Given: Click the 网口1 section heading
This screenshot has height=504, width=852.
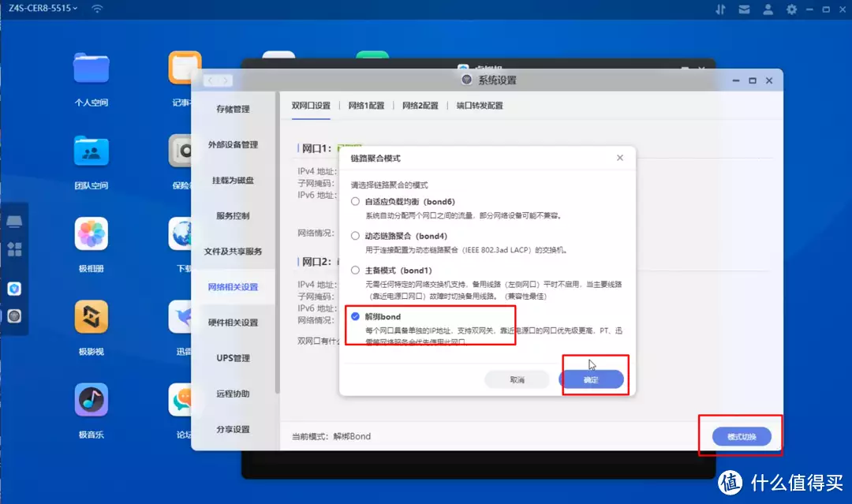Looking at the screenshot, I should pyautogui.click(x=316, y=148).
